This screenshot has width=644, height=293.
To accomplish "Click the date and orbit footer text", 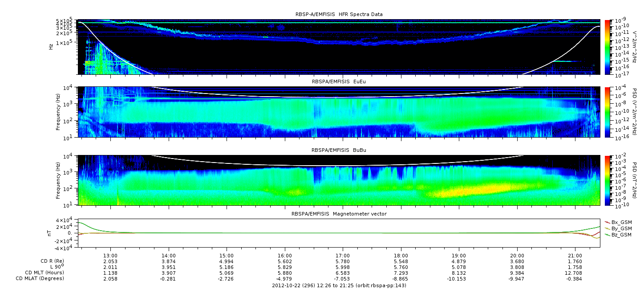I will (x=339, y=285).
